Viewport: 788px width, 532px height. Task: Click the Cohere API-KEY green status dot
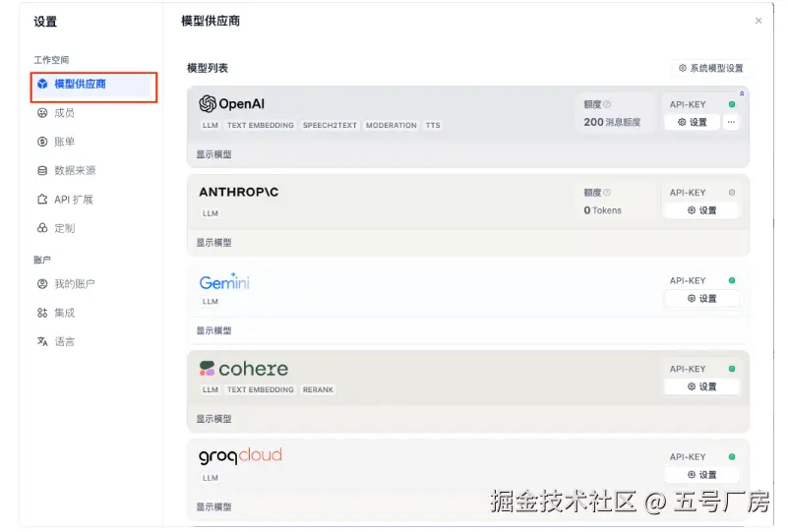(732, 369)
